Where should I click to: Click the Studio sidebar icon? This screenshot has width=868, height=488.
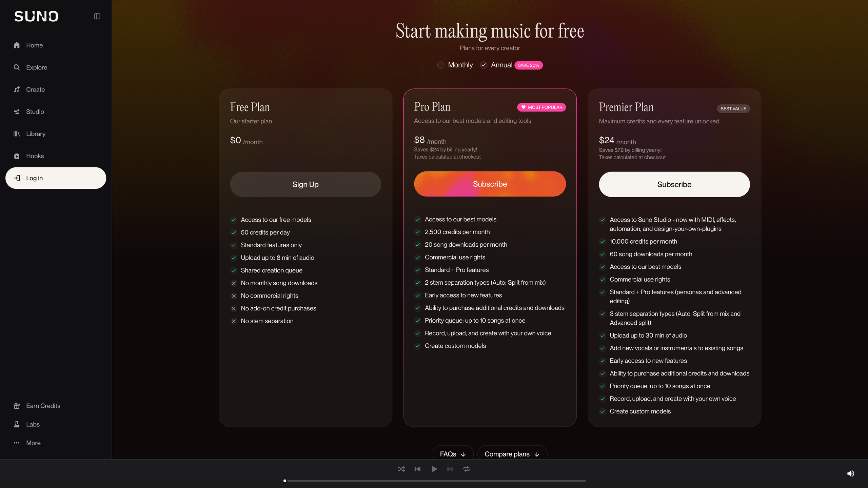click(x=17, y=111)
